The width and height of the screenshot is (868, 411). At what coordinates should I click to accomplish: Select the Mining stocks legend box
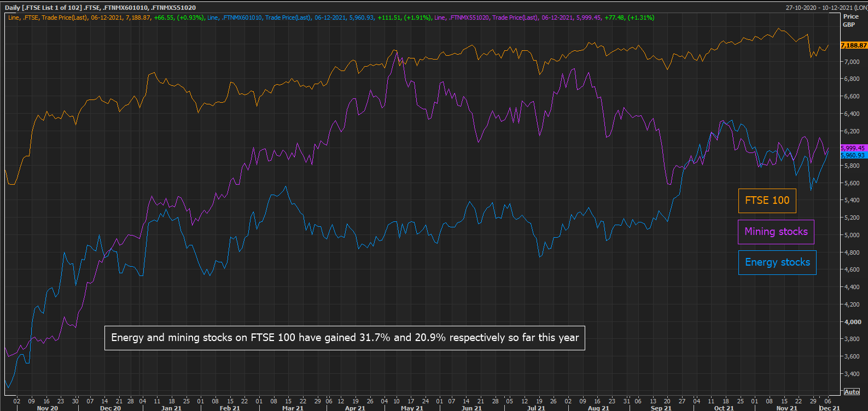coord(776,232)
